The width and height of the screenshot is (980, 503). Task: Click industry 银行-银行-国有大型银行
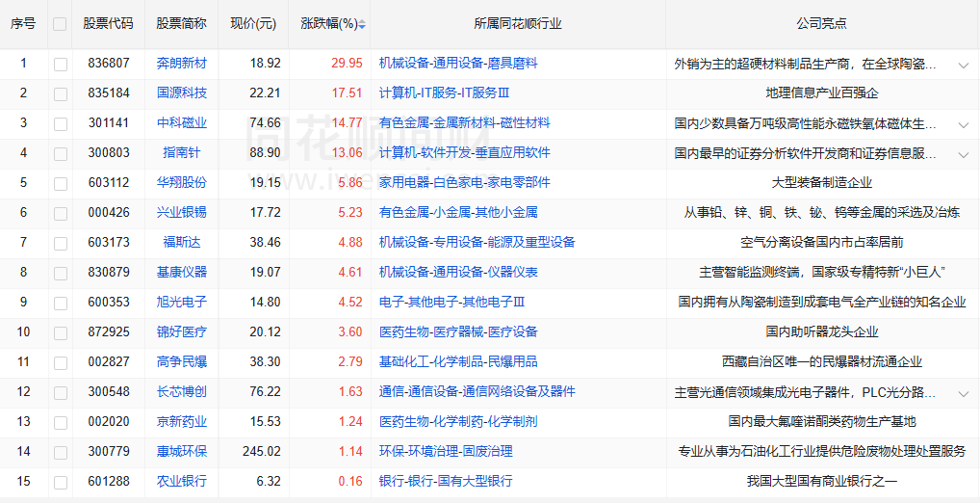tap(446, 481)
